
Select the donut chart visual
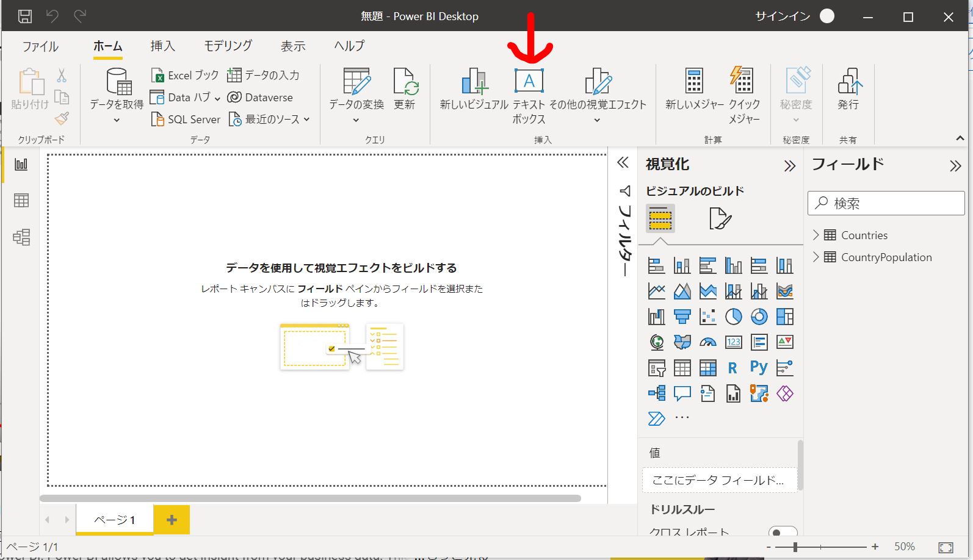pyautogui.click(x=759, y=317)
